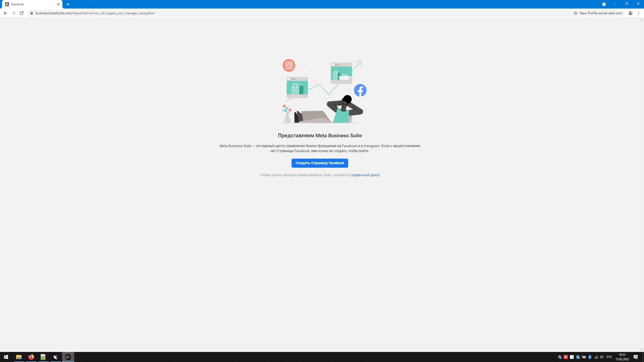Open New Profile social-akki.com bookmark

click(600, 13)
